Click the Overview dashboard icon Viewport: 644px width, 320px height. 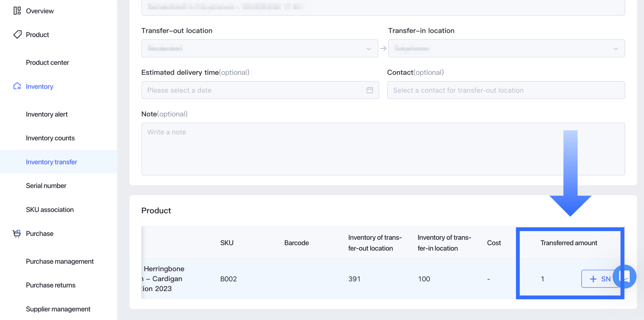(x=17, y=11)
